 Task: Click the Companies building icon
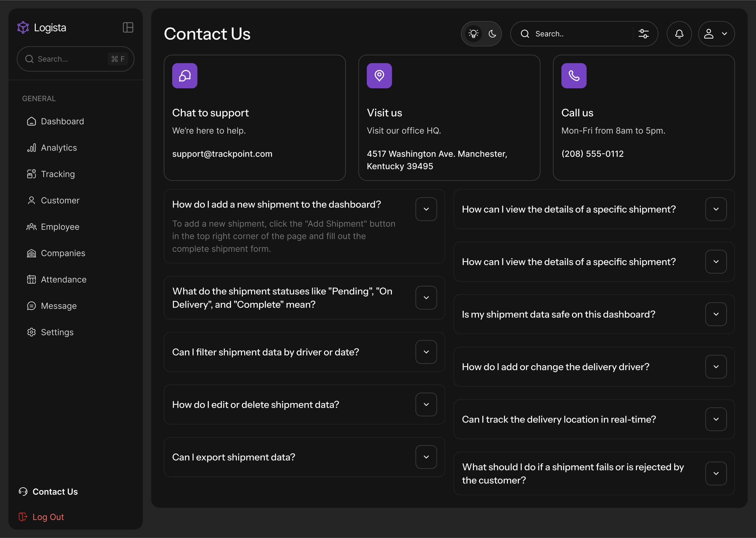(x=32, y=253)
